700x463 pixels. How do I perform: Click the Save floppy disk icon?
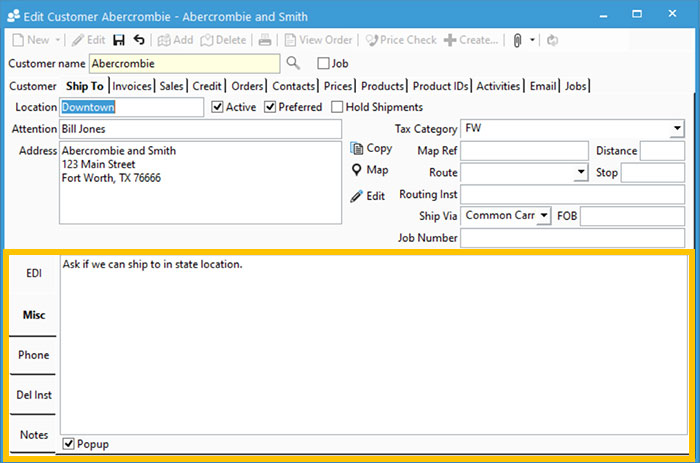(x=119, y=40)
